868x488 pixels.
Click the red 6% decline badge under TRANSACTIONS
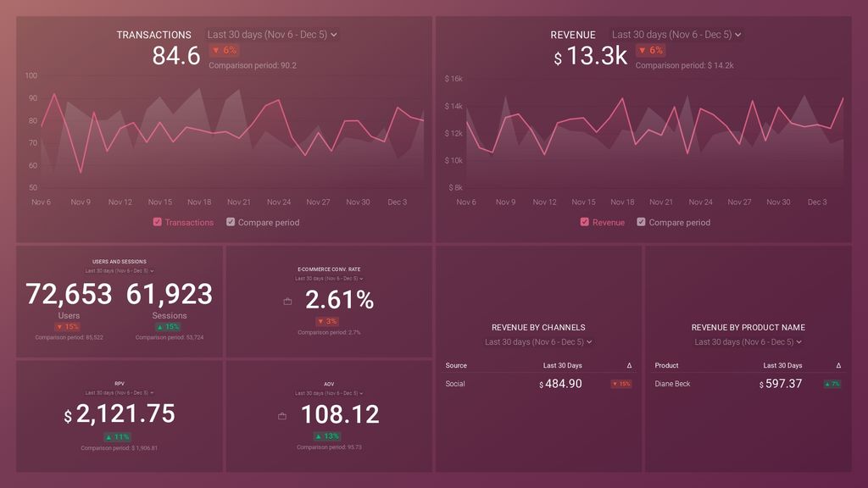(x=224, y=51)
